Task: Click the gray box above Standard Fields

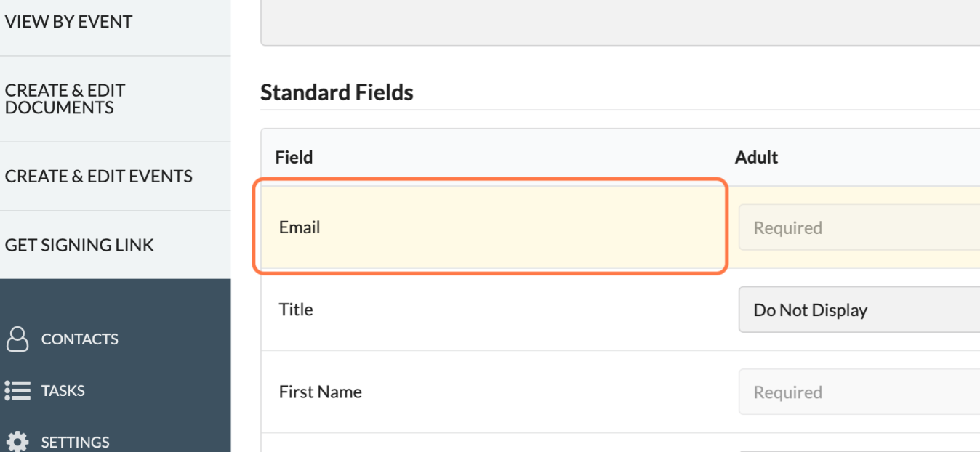Action: [x=619, y=22]
